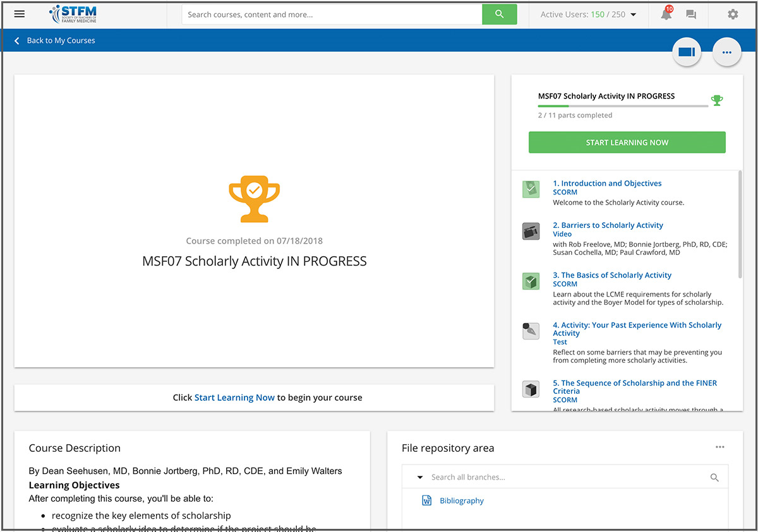This screenshot has width=758, height=532.
Task: Click the File repository area heading
Action: tap(448, 448)
